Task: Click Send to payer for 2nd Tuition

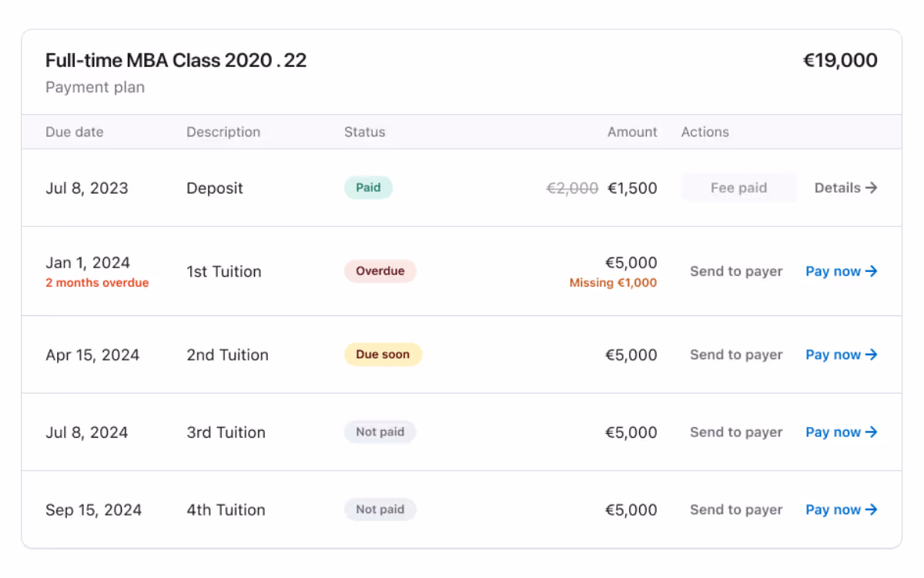Action: pos(736,355)
